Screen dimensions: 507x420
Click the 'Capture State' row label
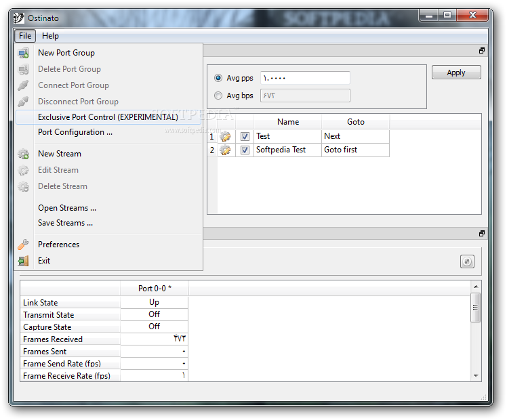70,327
